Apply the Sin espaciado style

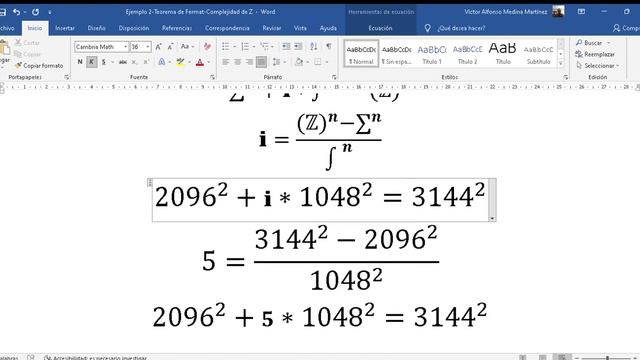396,53
